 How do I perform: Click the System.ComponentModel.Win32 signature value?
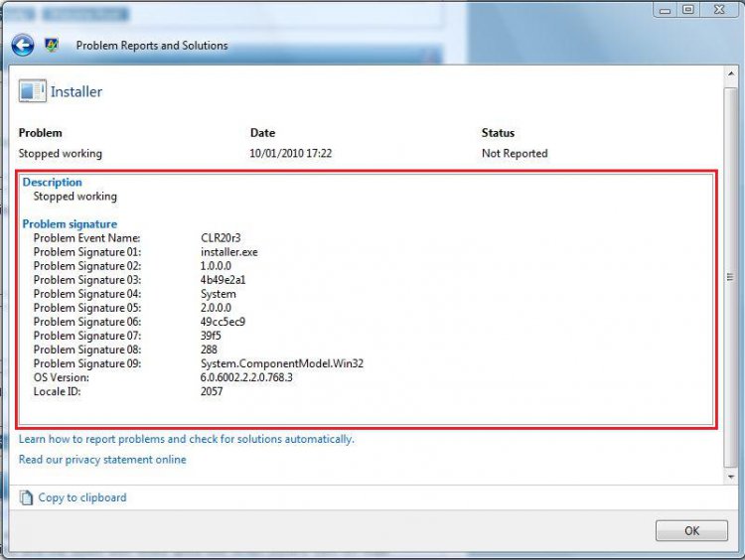(281, 363)
